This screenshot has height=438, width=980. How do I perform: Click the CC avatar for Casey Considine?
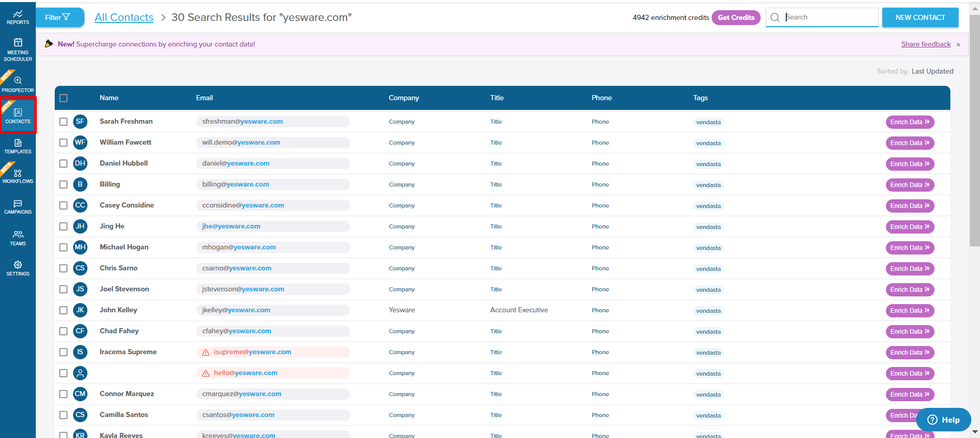[x=80, y=205]
